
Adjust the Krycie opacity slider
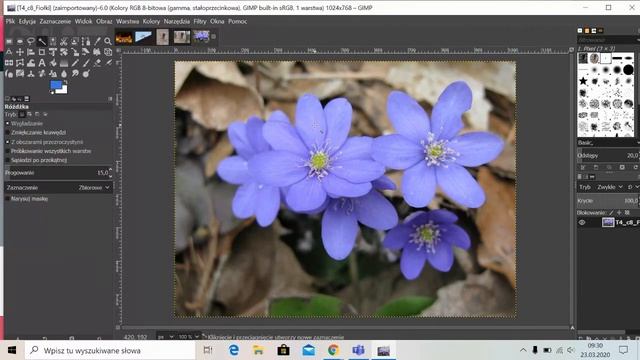[608, 201]
